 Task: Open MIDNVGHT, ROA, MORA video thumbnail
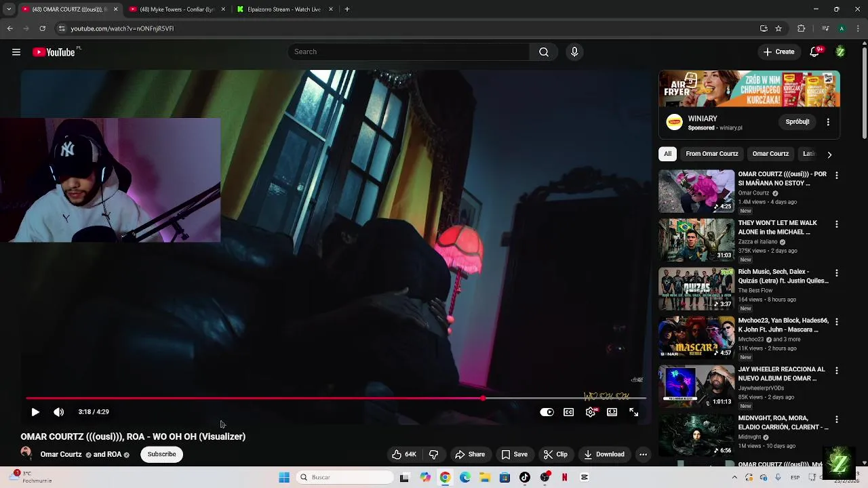tap(696, 435)
